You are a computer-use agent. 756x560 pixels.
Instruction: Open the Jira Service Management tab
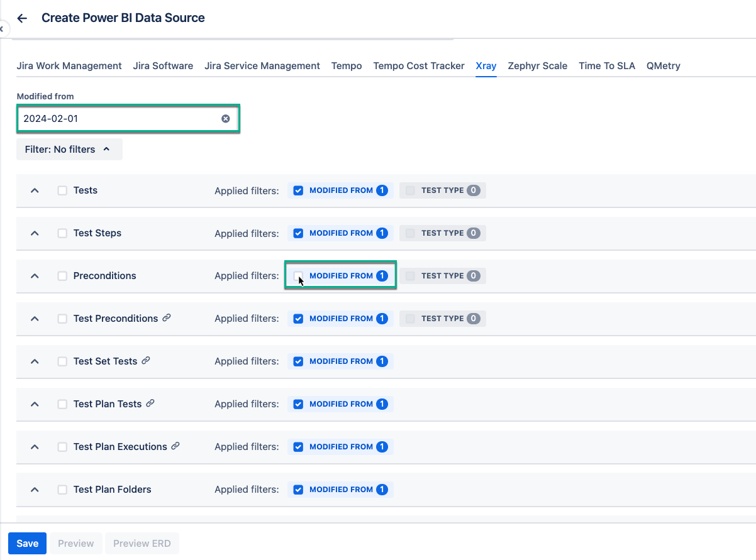(262, 65)
